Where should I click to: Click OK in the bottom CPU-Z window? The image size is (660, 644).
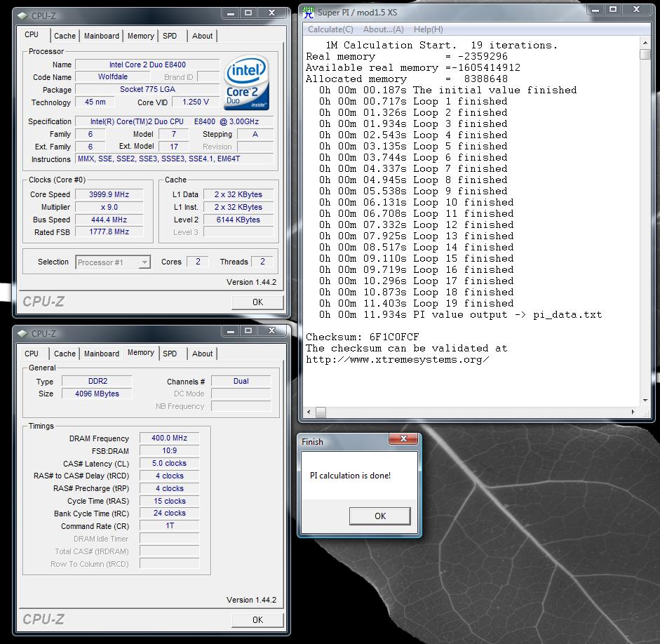click(x=257, y=620)
